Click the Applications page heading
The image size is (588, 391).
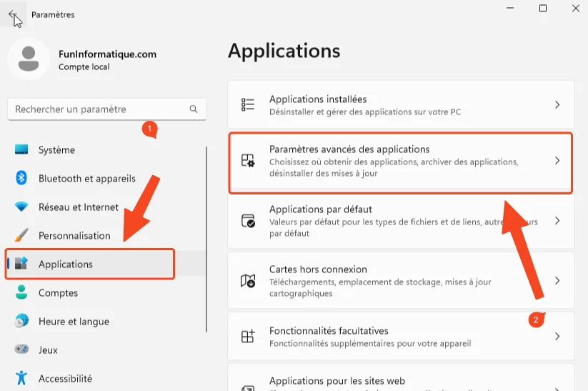(x=284, y=51)
